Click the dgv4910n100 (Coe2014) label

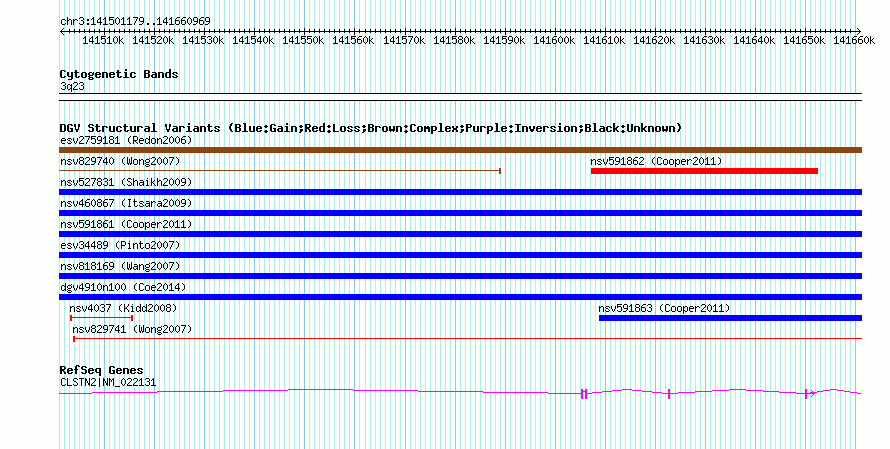point(123,287)
